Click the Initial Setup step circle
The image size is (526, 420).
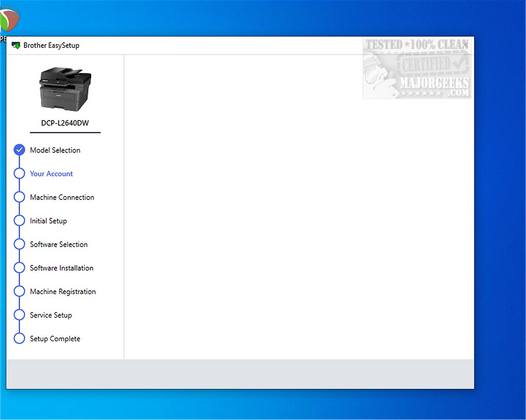(19, 221)
